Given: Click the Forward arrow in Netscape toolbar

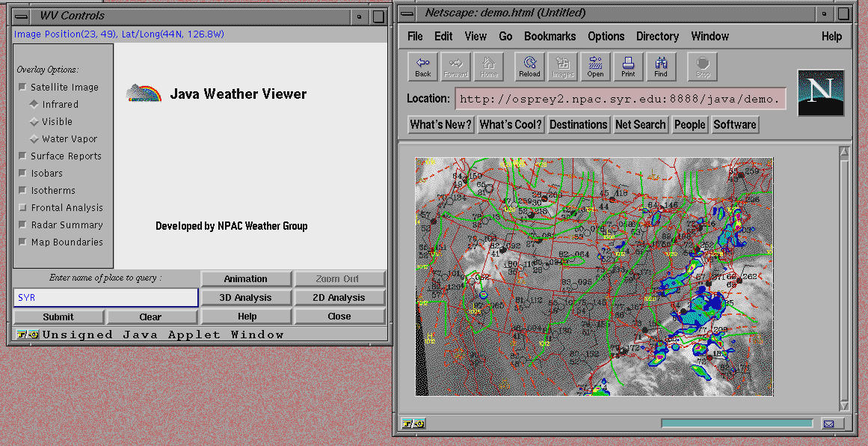Looking at the screenshot, I should click(x=456, y=67).
